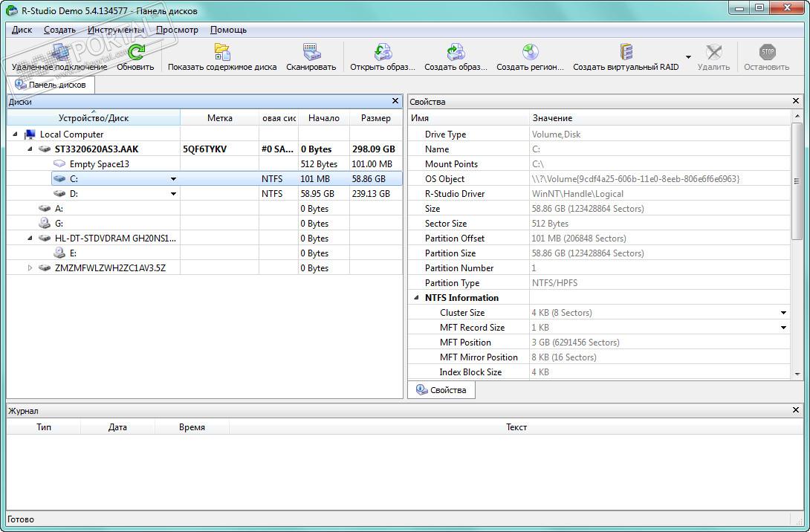Screen dimensions: 810x532
Task: Click the G: optical drive icon
Action: pos(45,224)
